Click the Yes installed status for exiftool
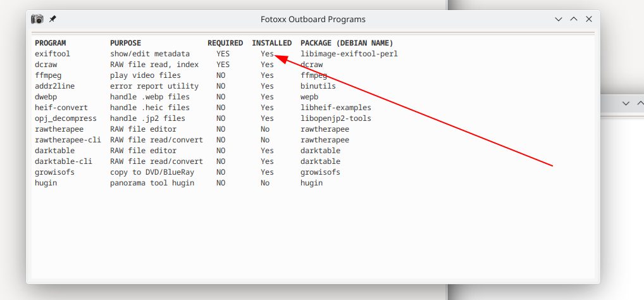 tap(267, 54)
